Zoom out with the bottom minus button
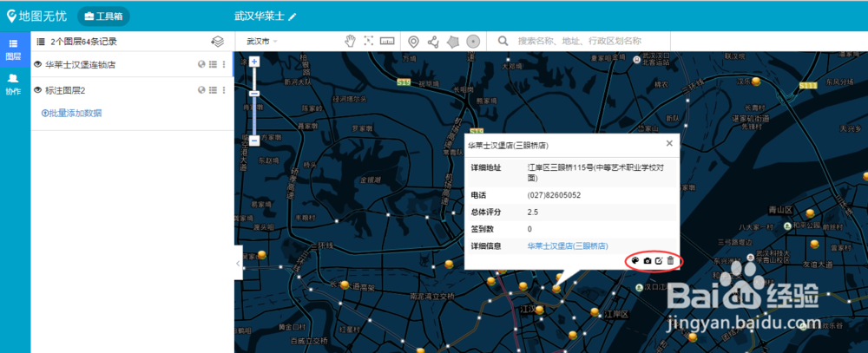 click(254, 141)
